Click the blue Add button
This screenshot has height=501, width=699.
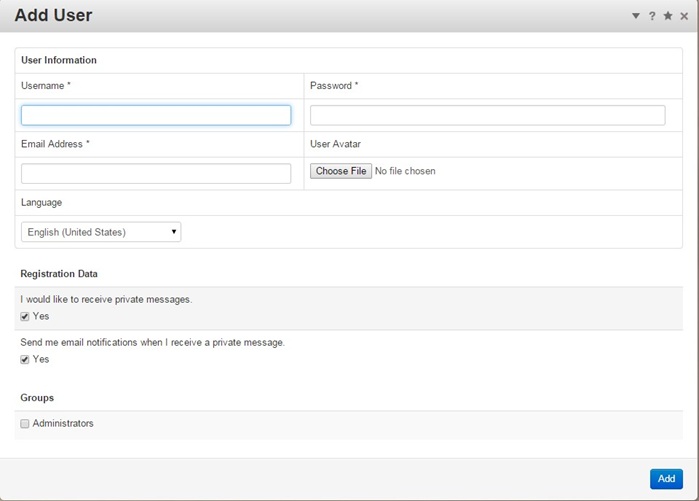point(666,479)
